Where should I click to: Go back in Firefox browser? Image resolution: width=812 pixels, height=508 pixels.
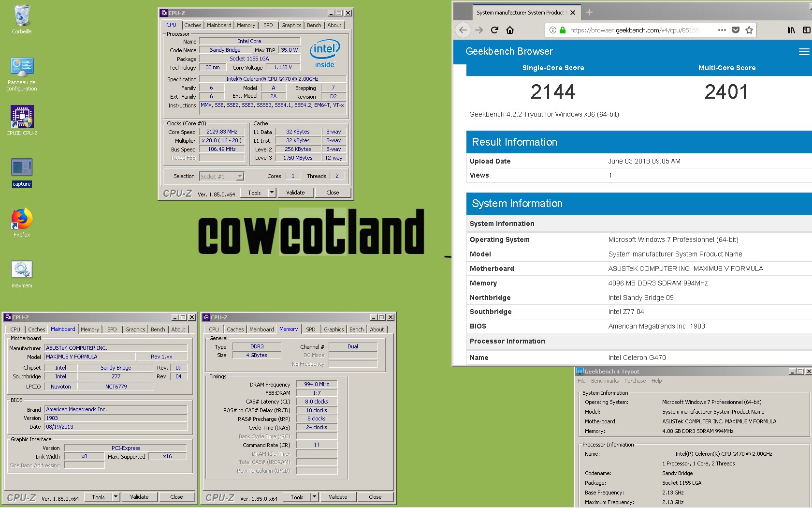coord(463,30)
